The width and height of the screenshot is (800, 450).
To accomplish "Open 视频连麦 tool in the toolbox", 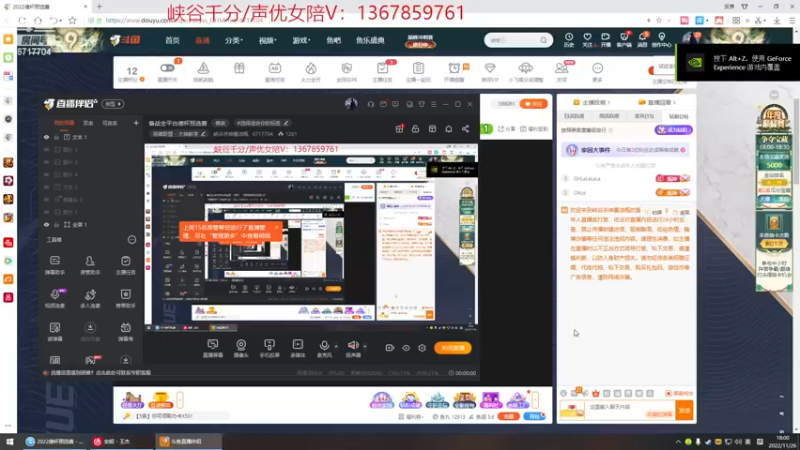I will coord(55,298).
